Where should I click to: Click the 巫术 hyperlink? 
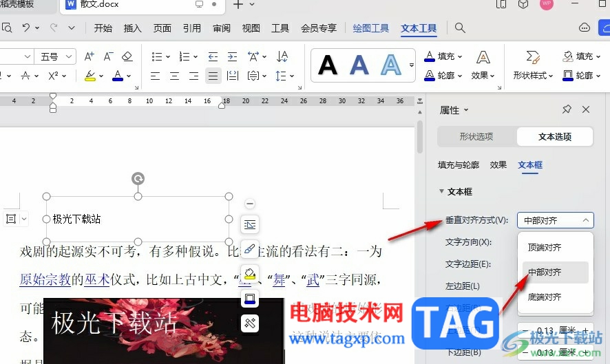[x=96, y=279]
